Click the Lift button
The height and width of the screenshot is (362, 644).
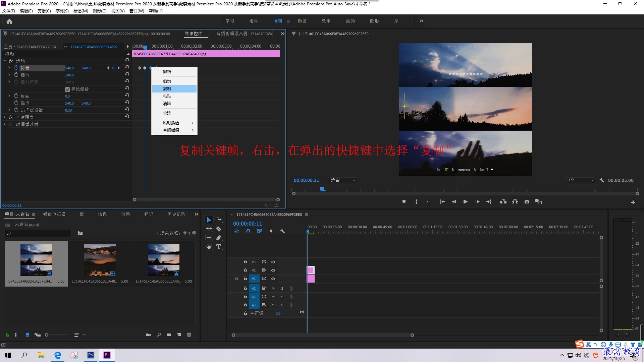click(x=503, y=202)
